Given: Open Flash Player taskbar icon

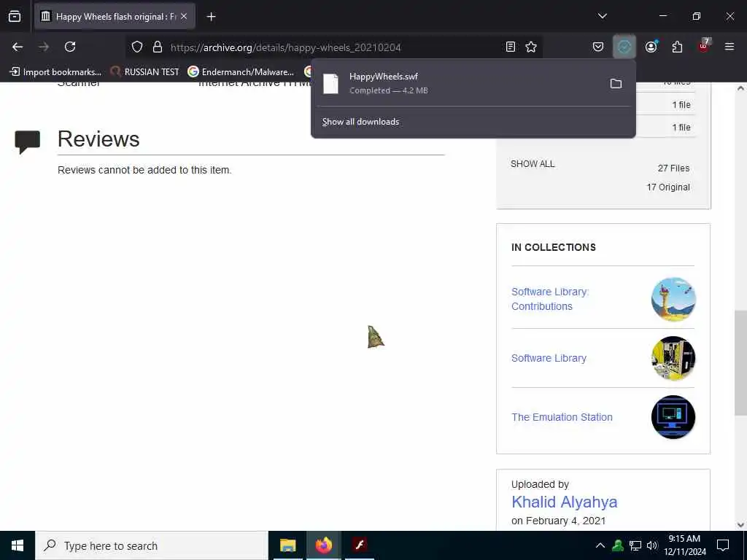Looking at the screenshot, I should coord(359,545).
